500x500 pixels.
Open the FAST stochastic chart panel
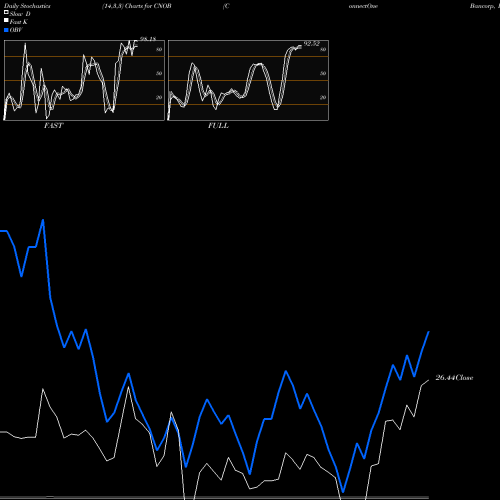pos(84,80)
